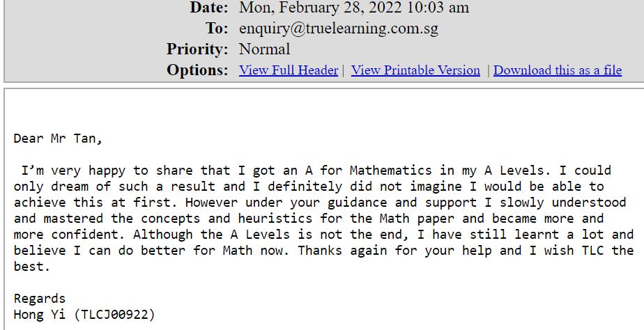Image resolution: width=644 pixels, height=330 pixels.
Task: Click the student ID TLCJ00922
Action: [x=114, y=315]
